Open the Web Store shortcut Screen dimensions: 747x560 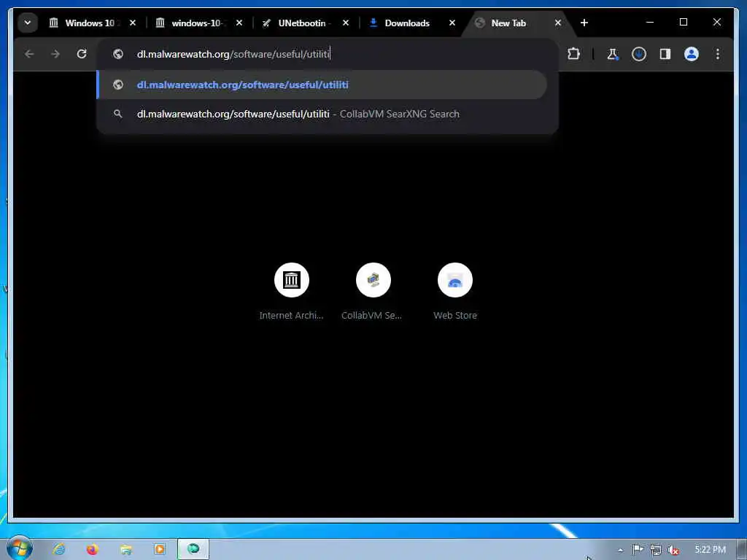pyautogui.click(x=455, y=292)
